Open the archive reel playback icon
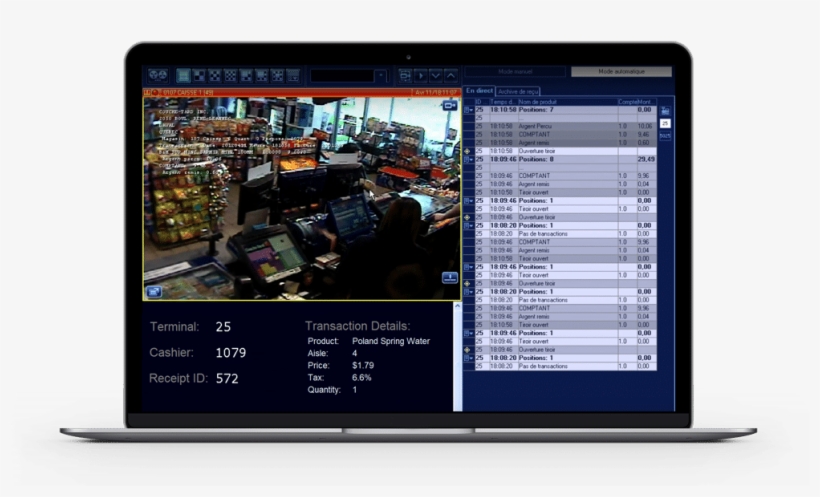 (x=157, y=75)
